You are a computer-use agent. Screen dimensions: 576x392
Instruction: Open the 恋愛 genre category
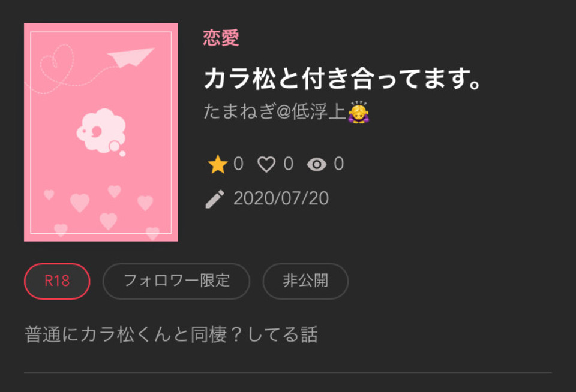pos(221,38)
